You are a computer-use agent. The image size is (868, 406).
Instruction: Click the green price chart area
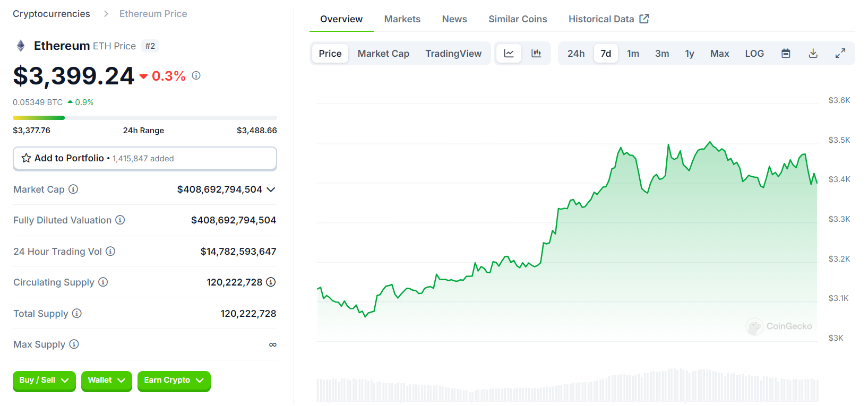pyautogui.click(x=567, y=241)
